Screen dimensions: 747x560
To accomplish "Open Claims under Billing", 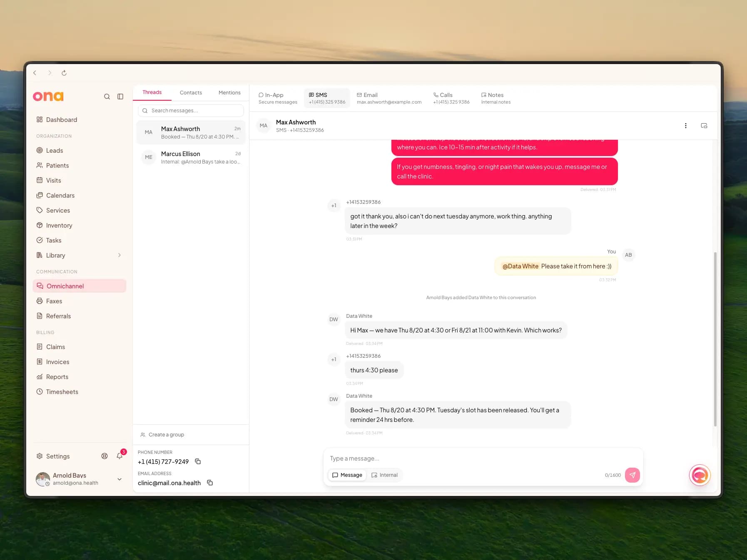I will (x=79, y=347).
